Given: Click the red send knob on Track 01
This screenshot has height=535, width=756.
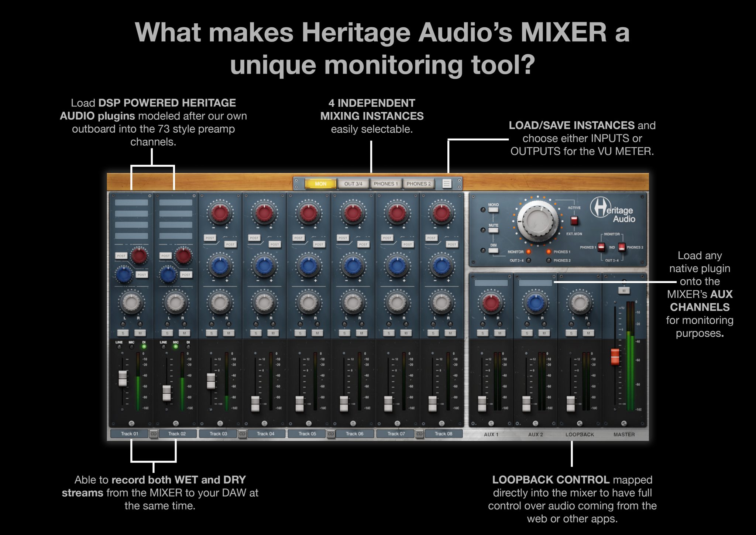Looking at the screenshot, I should point(139,255).
